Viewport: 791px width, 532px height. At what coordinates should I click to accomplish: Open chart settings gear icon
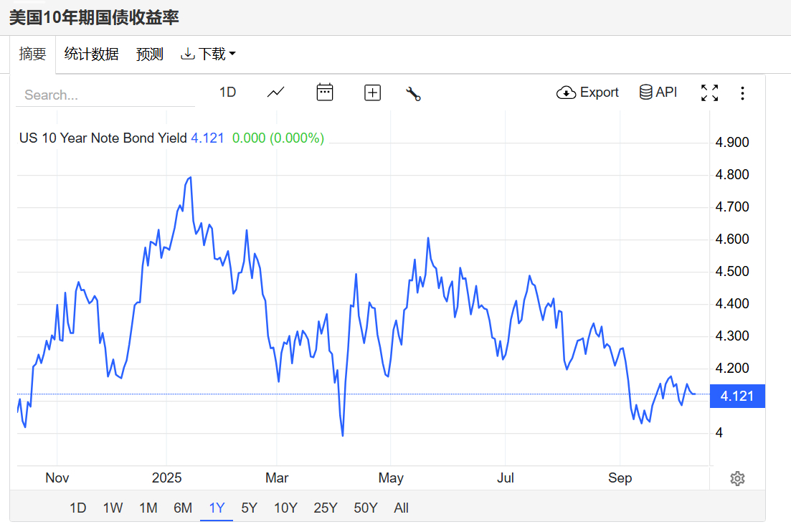point(737,478)
